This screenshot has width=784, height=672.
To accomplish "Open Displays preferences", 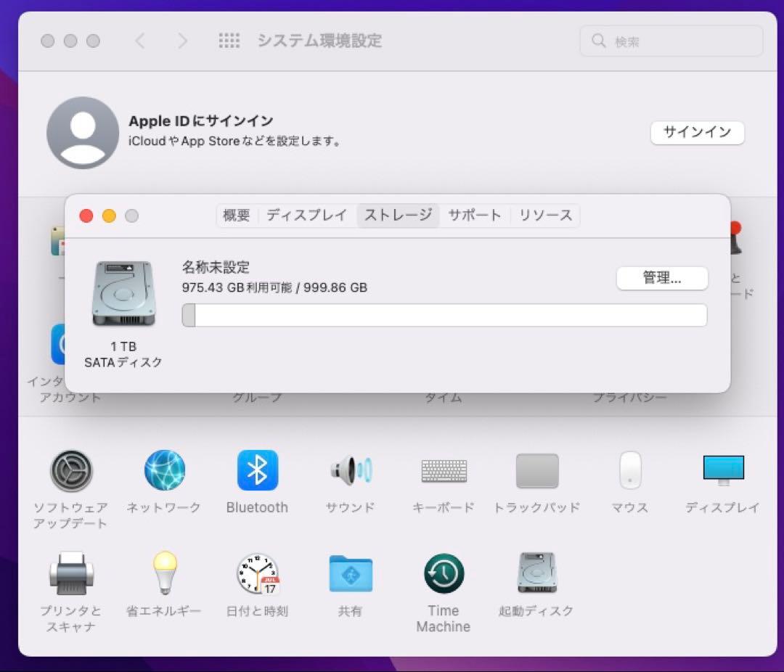I will (x=722, y=470).
